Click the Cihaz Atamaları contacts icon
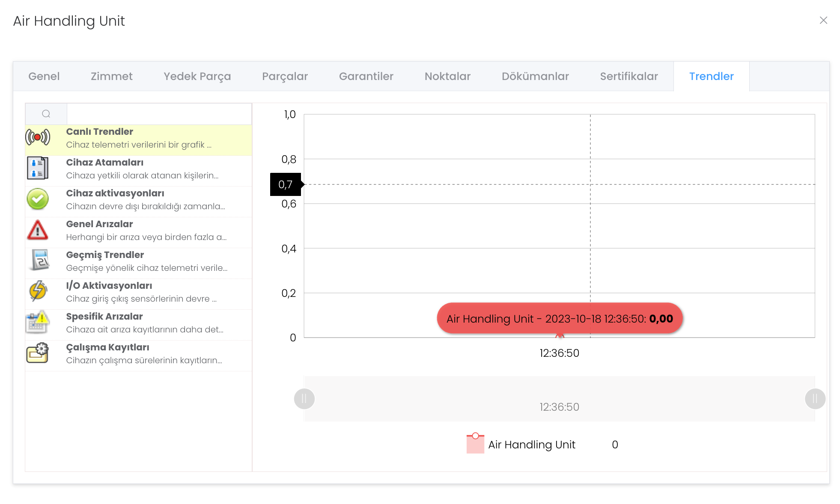840x504 pixels. coord(38,168)
